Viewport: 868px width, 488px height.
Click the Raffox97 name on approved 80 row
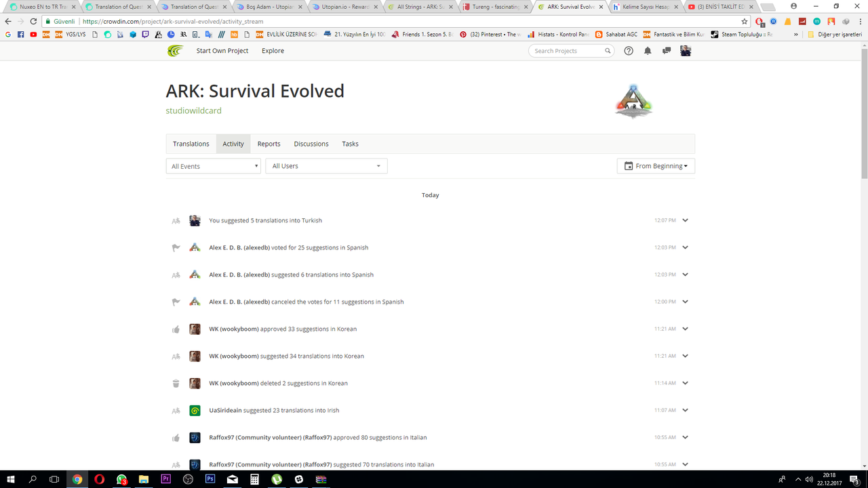pos(271,437)
